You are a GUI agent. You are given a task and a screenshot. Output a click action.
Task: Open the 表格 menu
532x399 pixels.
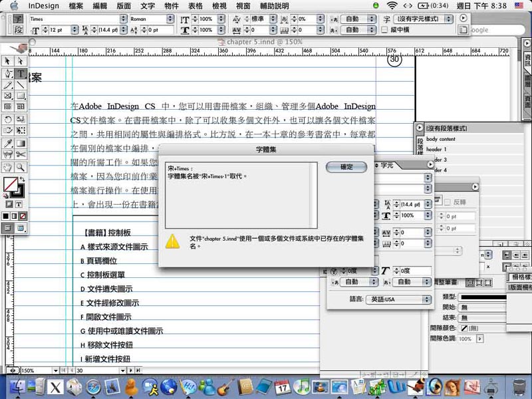click(195, 5)
